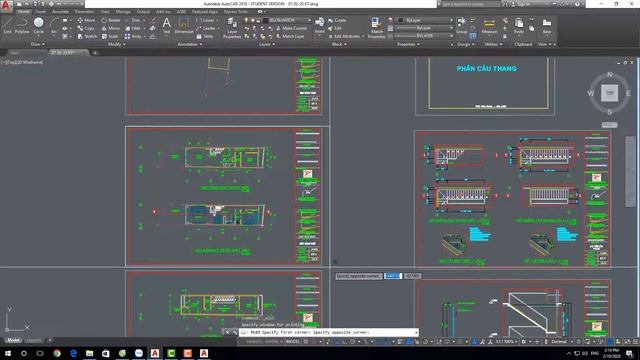This screenshot has width=640, height=360.
Task: Expand the Block panel
Action: (339, 44)
